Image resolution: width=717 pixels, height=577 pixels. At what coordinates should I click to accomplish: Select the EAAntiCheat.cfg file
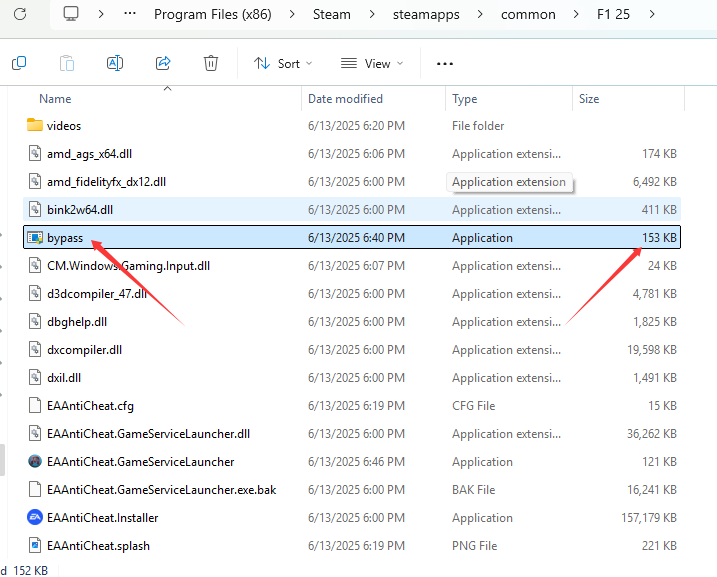click(90, 406)
